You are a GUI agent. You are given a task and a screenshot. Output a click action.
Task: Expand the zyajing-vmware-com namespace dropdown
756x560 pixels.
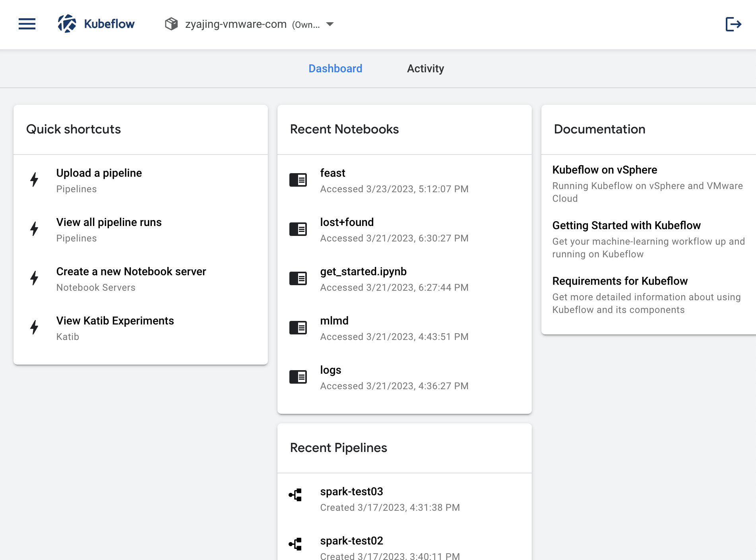click(x=330, y=24)
